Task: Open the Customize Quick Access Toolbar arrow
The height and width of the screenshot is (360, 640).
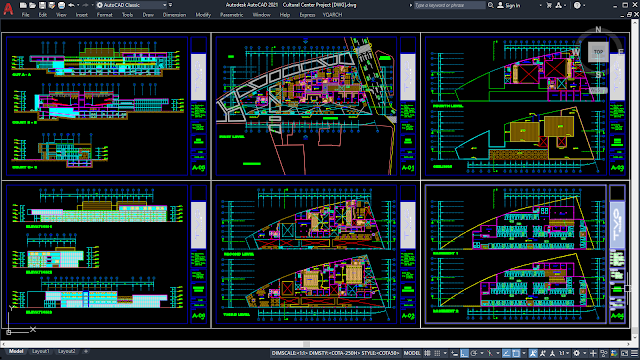Action: click(170, 5)
